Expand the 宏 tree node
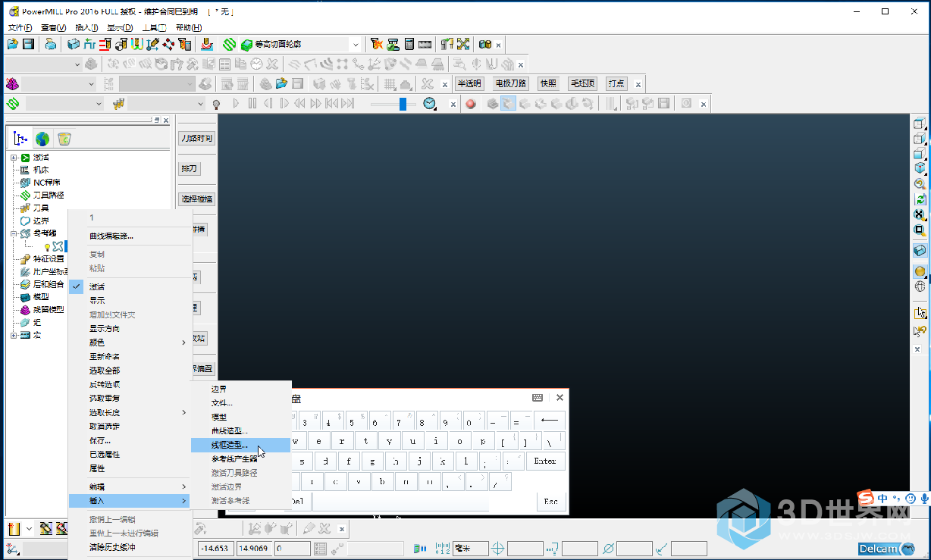The width and height of the screenshot is (931, 560). (13, 335)
